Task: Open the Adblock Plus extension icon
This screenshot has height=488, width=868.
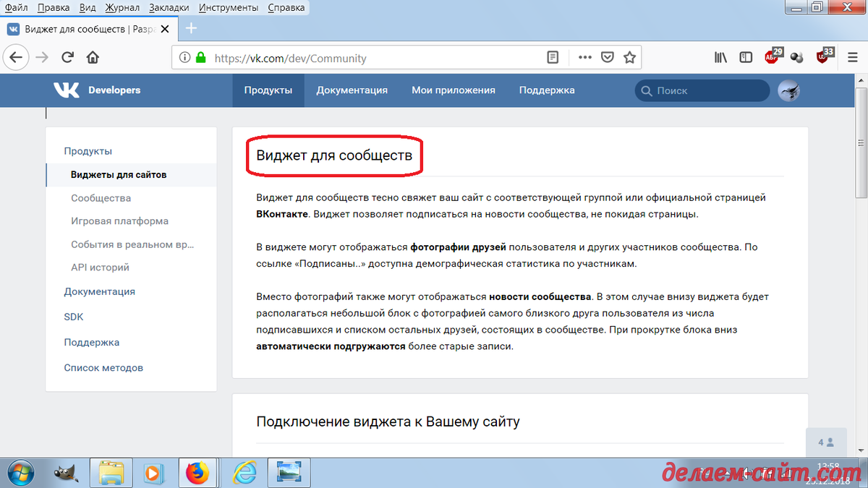Action: pos(773,56)
